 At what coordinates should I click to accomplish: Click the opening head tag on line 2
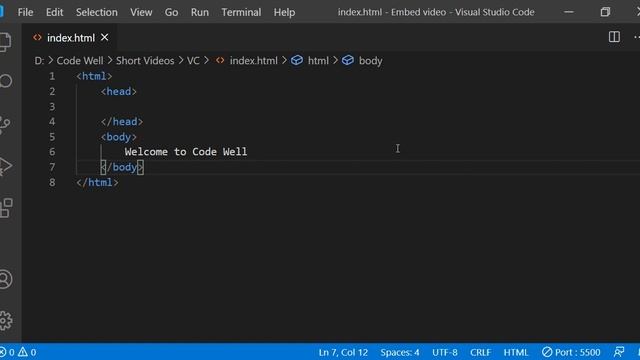[x=119, y=91]
